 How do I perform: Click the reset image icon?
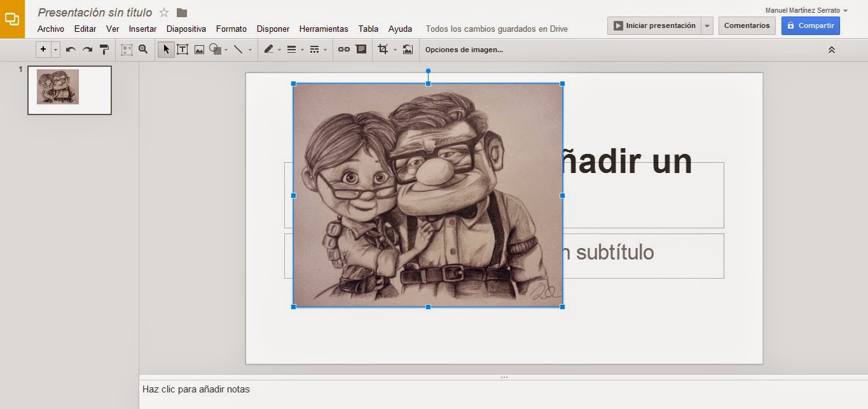coord(408,49)
